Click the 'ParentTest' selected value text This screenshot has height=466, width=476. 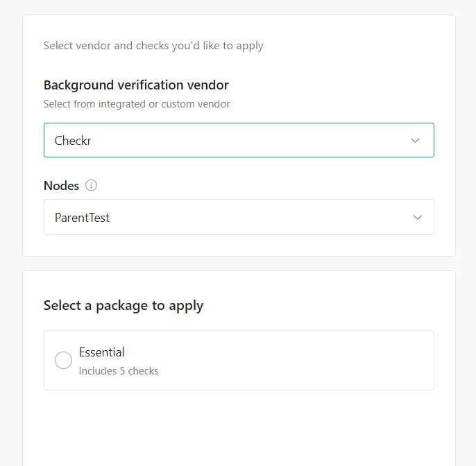coord(82,218)
